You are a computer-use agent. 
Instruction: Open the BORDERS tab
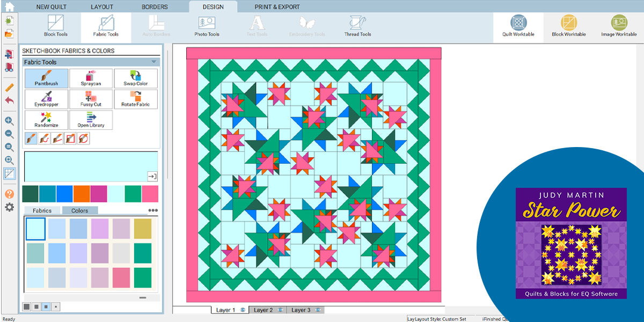[155, 7]
